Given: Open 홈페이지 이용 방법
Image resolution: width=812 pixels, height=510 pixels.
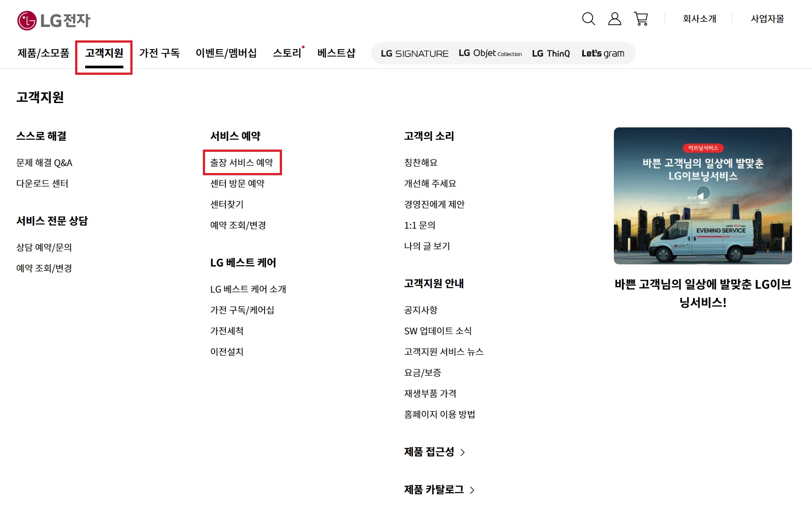Looking at the screenshot, I should point(440,414).
